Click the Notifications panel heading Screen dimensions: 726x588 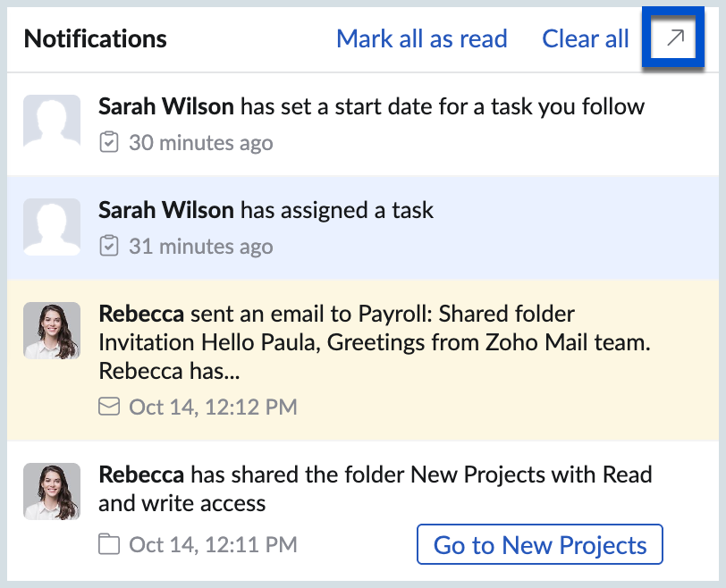(95, 39)
